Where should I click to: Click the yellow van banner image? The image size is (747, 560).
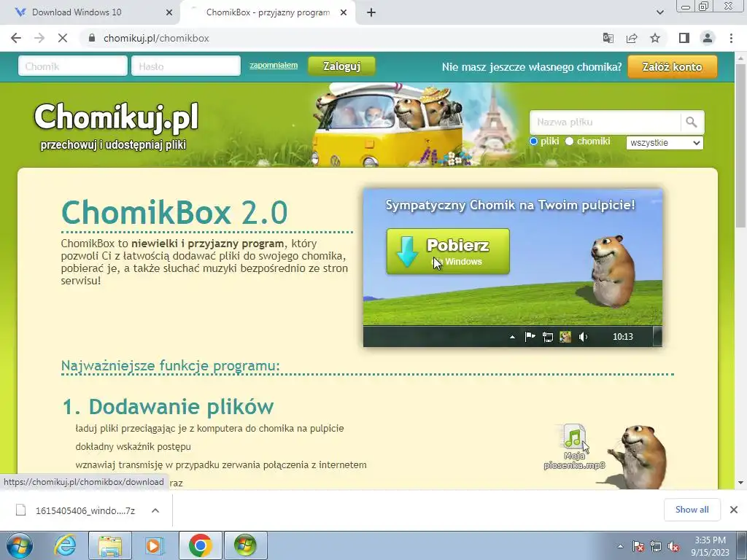(x=386, y=125)
